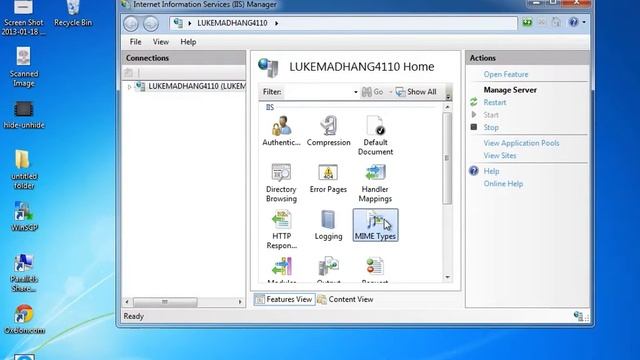
Task: Click the Online Help link
Action: click(503, 184)
